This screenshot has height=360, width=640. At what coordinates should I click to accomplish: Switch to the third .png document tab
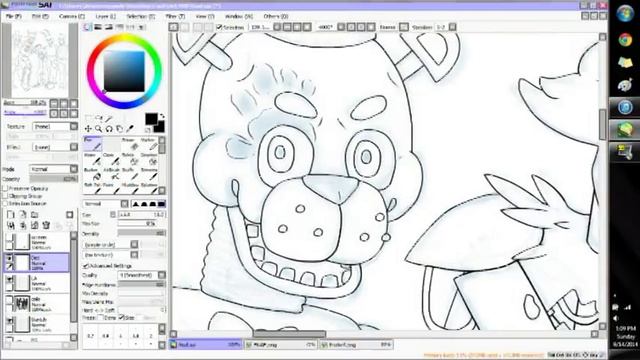click(356, 345)
